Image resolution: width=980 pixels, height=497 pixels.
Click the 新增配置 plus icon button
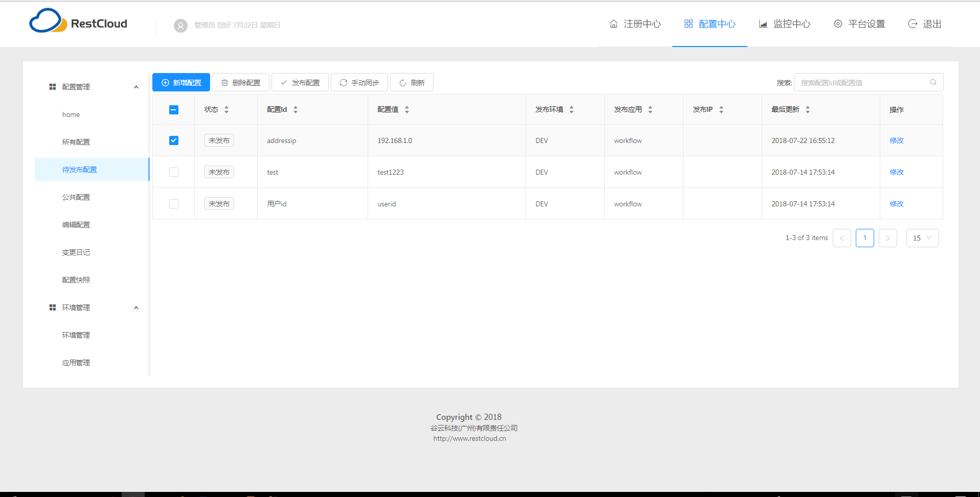(165, 82)
